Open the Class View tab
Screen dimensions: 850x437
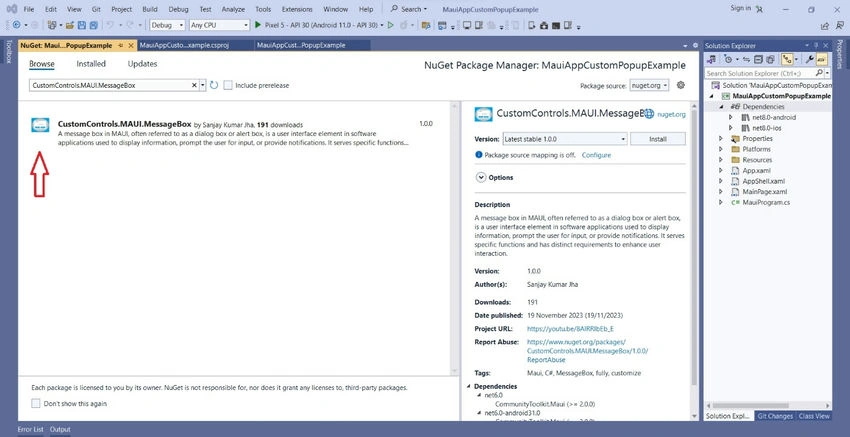(814, 416)
